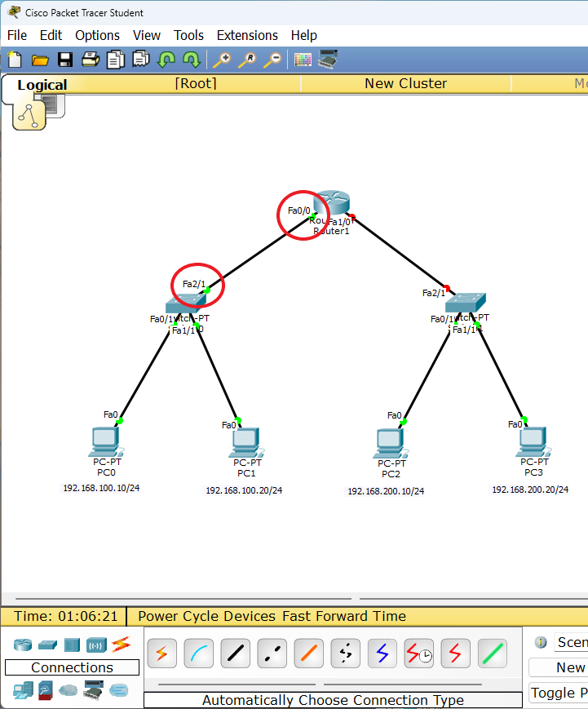Choose the Console cable connection
This screenshot has width=588, height=709.
(x=198, y=654)
